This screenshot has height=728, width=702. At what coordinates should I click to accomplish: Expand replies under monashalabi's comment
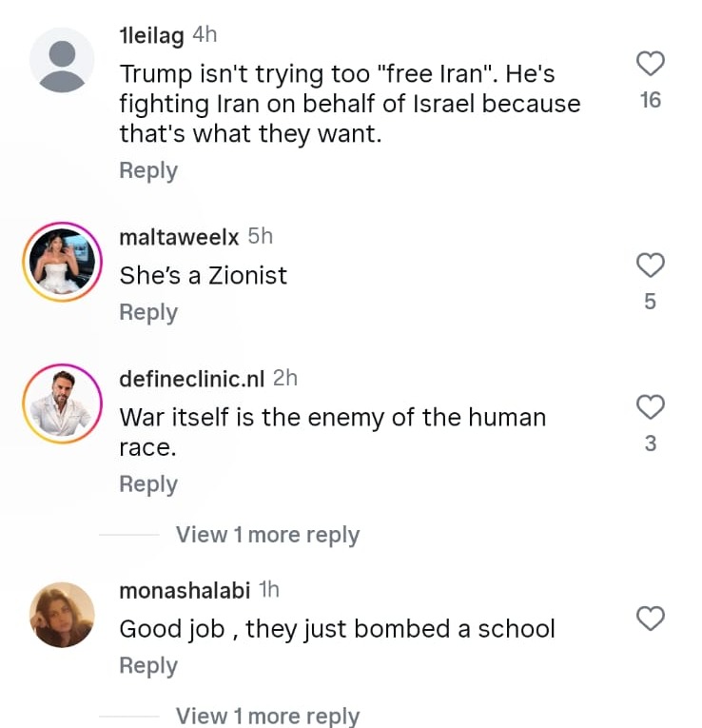tap(267, 716)
